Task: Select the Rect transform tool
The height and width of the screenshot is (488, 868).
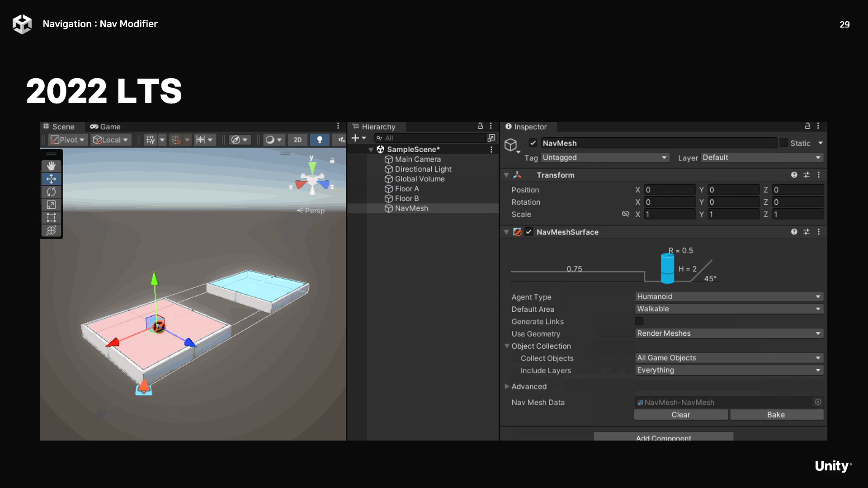Action: [x=51, y=218]
